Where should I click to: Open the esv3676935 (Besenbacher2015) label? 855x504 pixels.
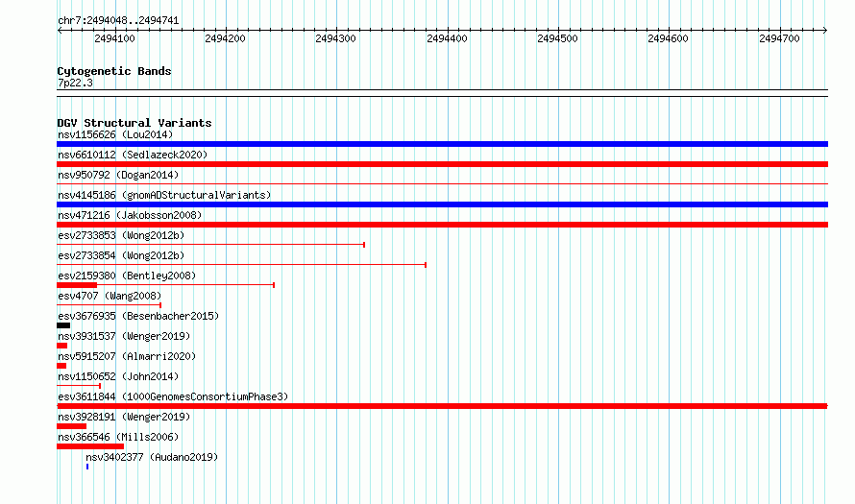click(x=138, y=316)
